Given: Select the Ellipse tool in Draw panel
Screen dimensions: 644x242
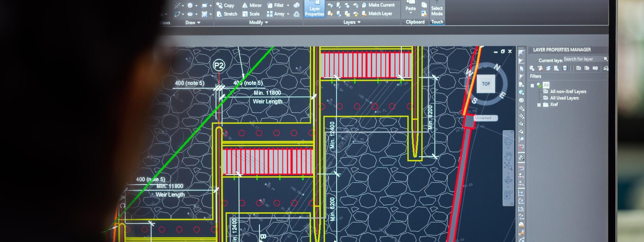Looking at the screenshot, I should [x=190, y=14].
